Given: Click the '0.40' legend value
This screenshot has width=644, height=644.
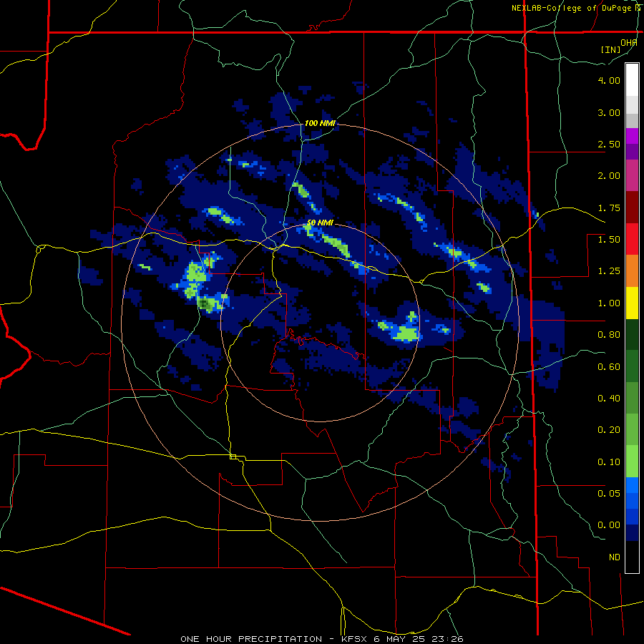Looking at the screenshot, I should coord(609,399).
